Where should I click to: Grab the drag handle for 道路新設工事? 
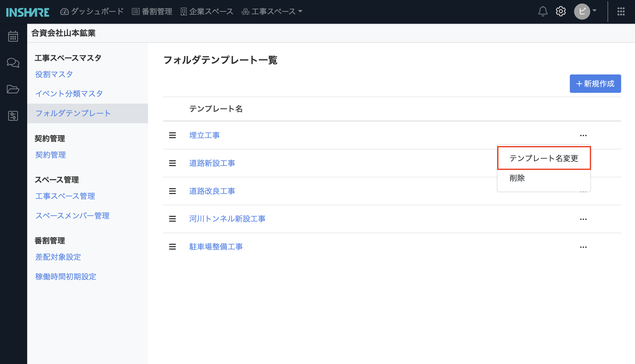(x=172, y=163)
